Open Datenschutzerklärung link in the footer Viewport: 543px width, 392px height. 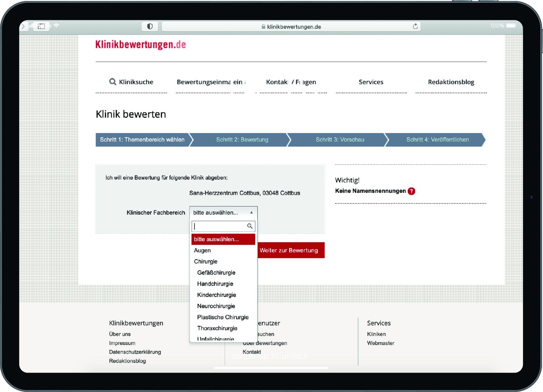(x=135, y=352)
